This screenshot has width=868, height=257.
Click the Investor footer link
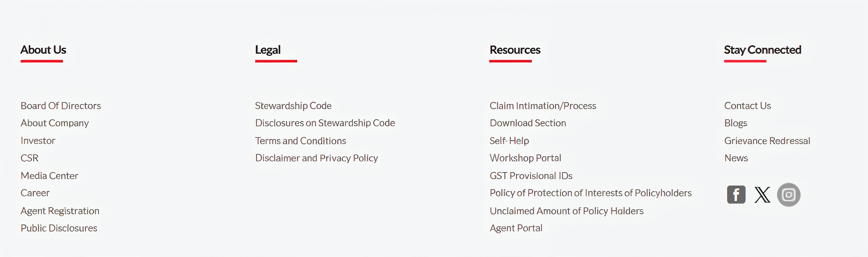coord(38,141)
